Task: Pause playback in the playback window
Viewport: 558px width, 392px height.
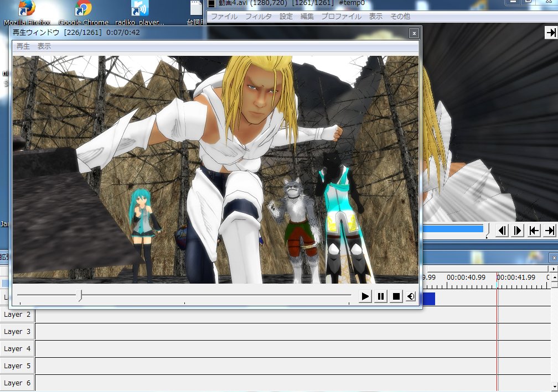Action: [380, 296]
